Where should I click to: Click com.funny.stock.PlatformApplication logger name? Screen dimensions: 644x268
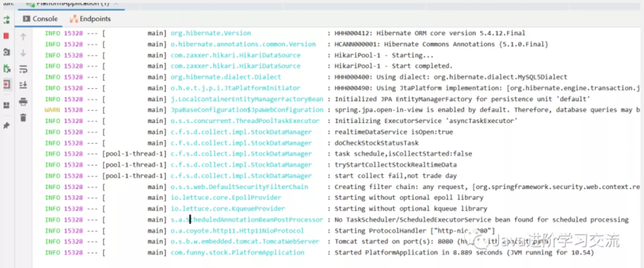pos(237,252)
